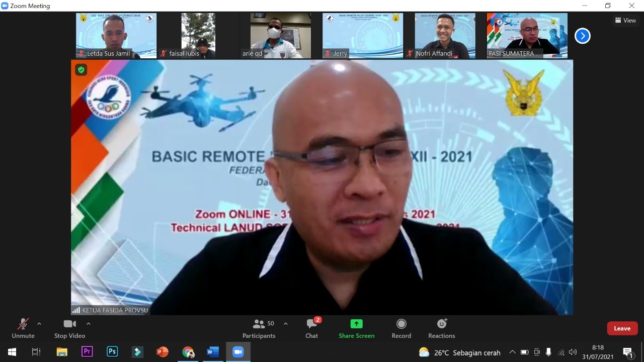Stop Video camera toggle
644x362 pixels.
pyautogui.click(x=69, y=328)
